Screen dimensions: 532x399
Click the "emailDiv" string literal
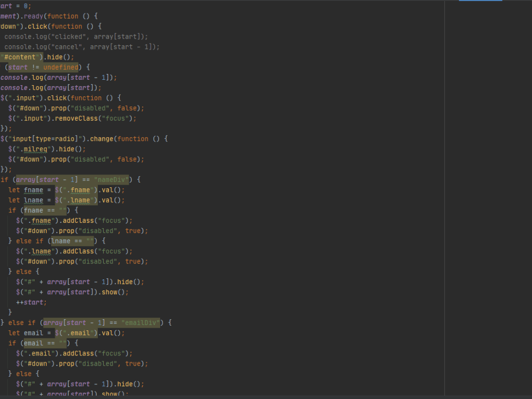tap(140, 323)
